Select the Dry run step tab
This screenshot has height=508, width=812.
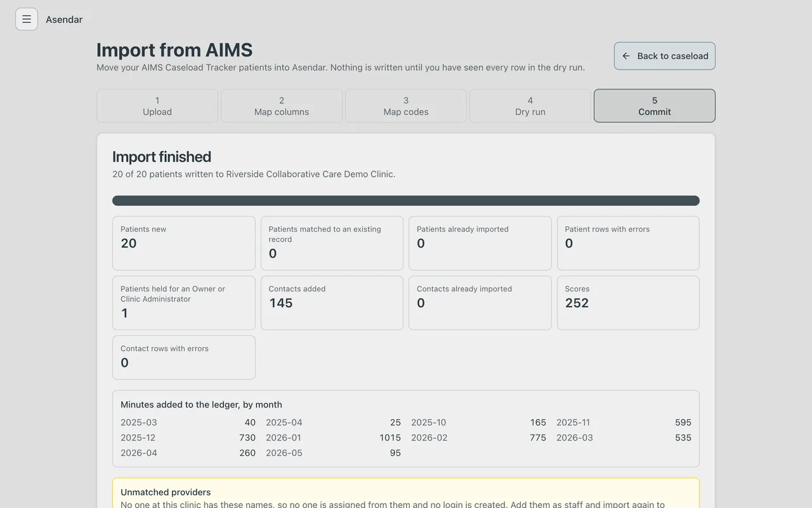point(530,105)
